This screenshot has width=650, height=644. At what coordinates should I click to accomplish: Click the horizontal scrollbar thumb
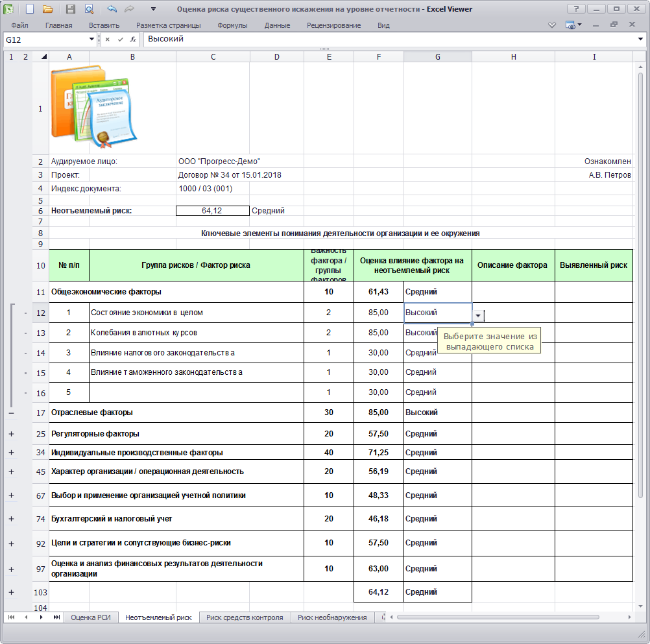498,617
